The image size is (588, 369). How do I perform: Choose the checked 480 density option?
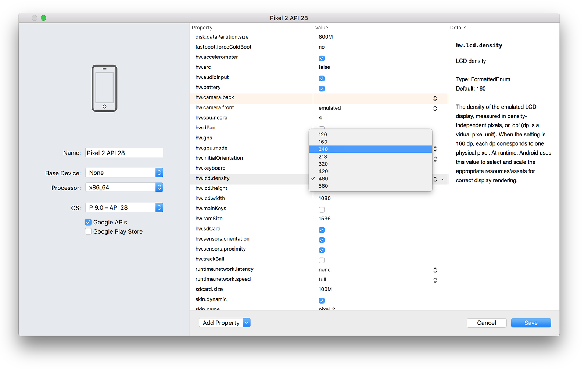pos(370,178)
